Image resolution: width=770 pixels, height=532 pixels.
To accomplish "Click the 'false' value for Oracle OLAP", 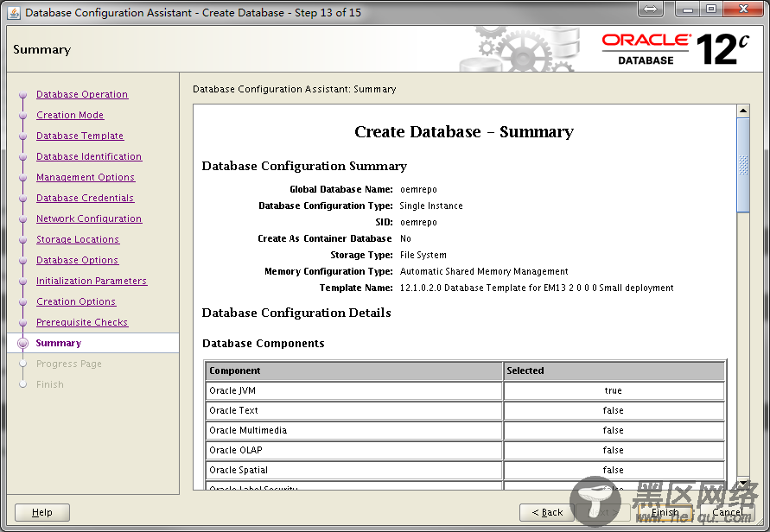I will 614,450.
